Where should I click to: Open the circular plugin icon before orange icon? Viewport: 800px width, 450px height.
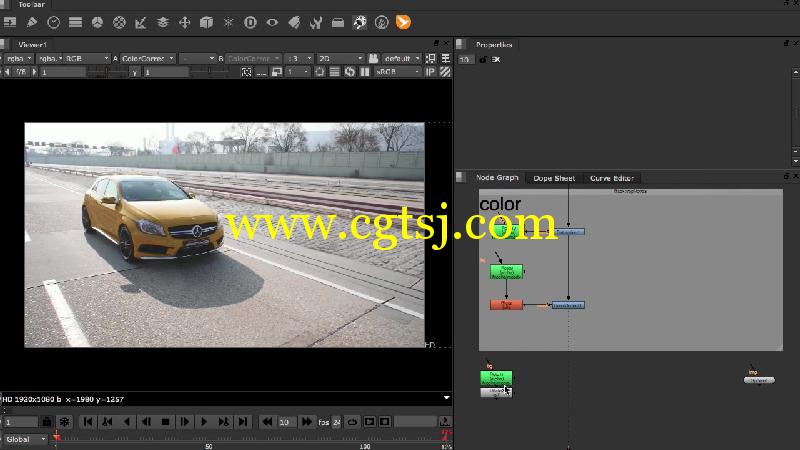pos(382,22)
